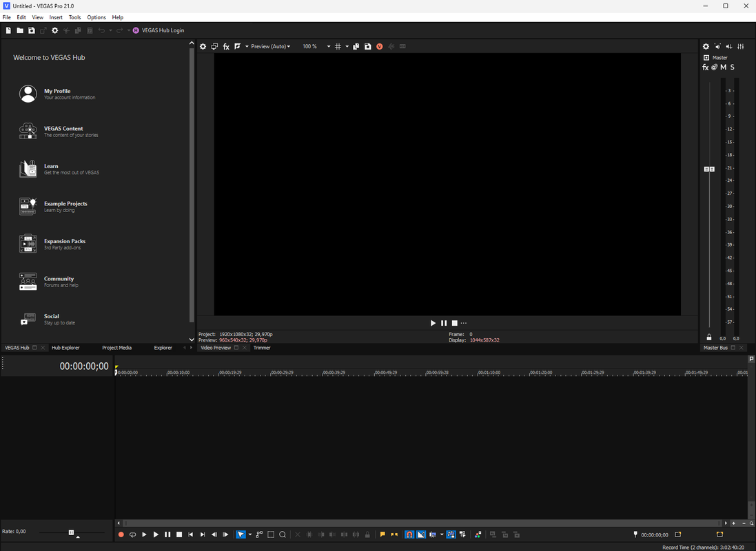
Task: Copy snapshot to clipboard in preview toolbar
Action: [x=356, y=46]
